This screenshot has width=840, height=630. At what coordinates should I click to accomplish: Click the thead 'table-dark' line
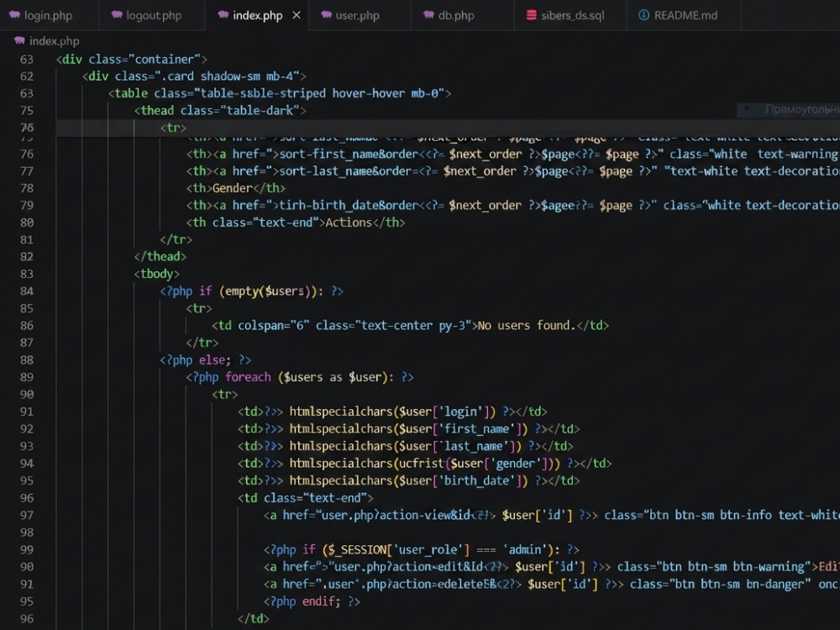pyautogui.click(x=219, y=110)
